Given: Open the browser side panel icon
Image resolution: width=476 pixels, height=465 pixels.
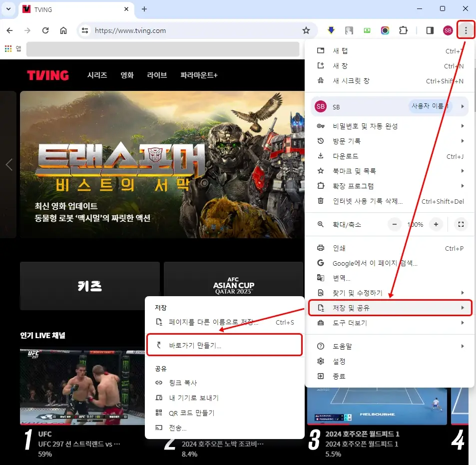Looking at the screenshot, I should 430,30.
